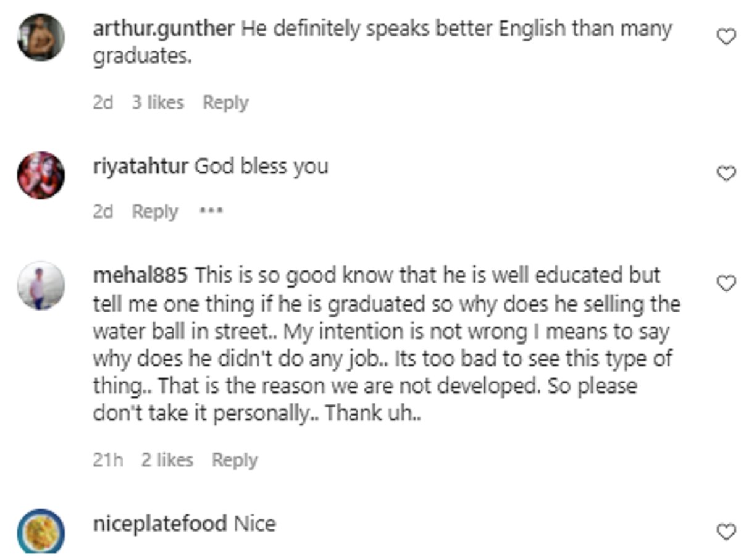Tap heart icon on riyatahtur's comment
The width and height of the screenshot is (741, 560).
point(725,174)
